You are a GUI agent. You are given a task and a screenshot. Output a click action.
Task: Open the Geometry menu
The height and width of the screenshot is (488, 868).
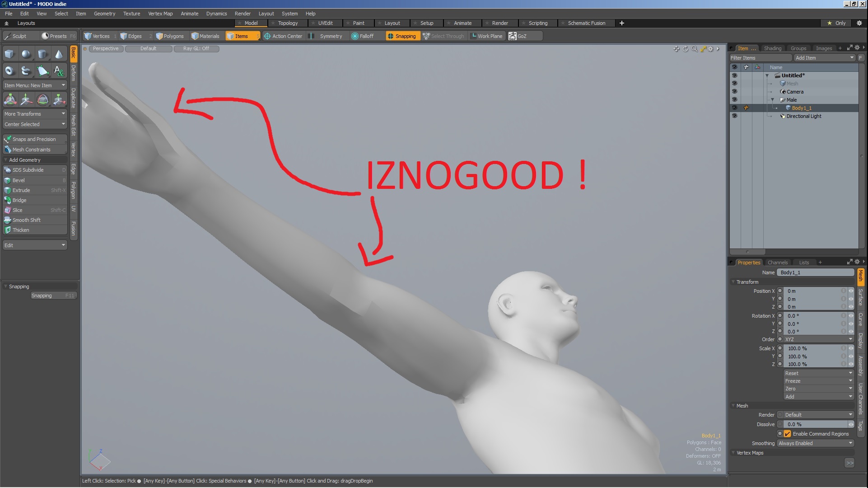point(104,13)
